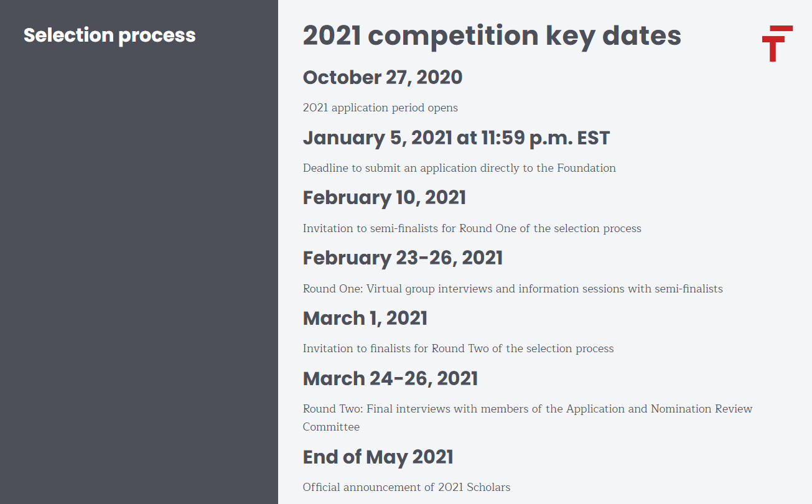Click the red Foundation logo icon
This screenshot has width=812, height=504.
point(777,44)
